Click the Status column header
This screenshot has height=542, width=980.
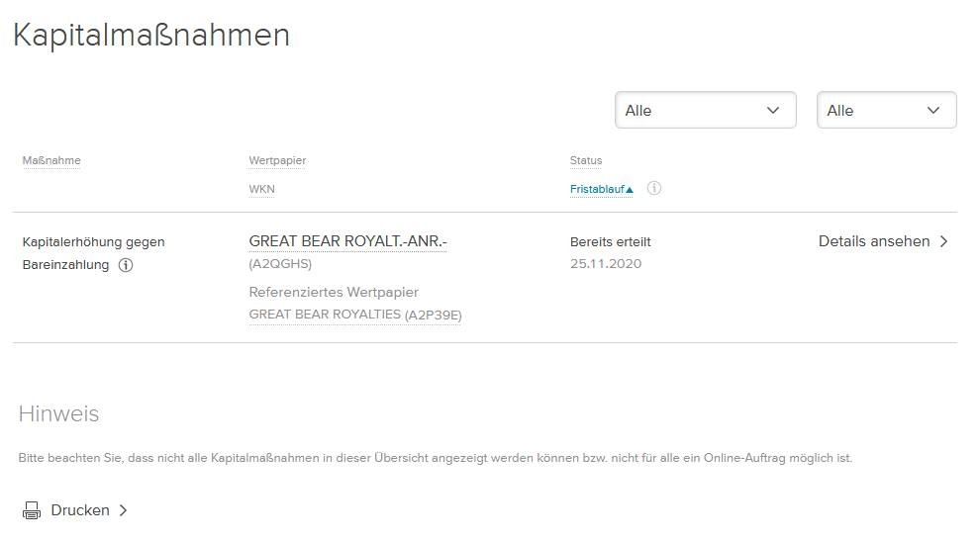click(x=586, y=160)
